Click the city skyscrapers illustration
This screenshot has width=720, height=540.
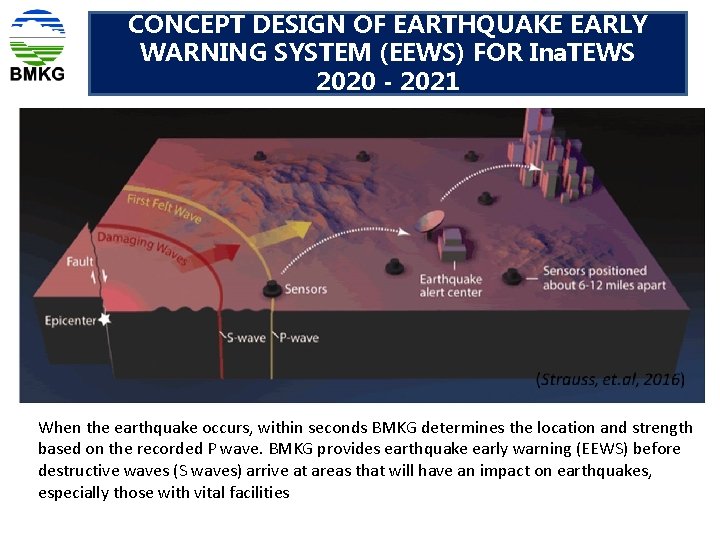pyautogui.click(x=551, y=155)
